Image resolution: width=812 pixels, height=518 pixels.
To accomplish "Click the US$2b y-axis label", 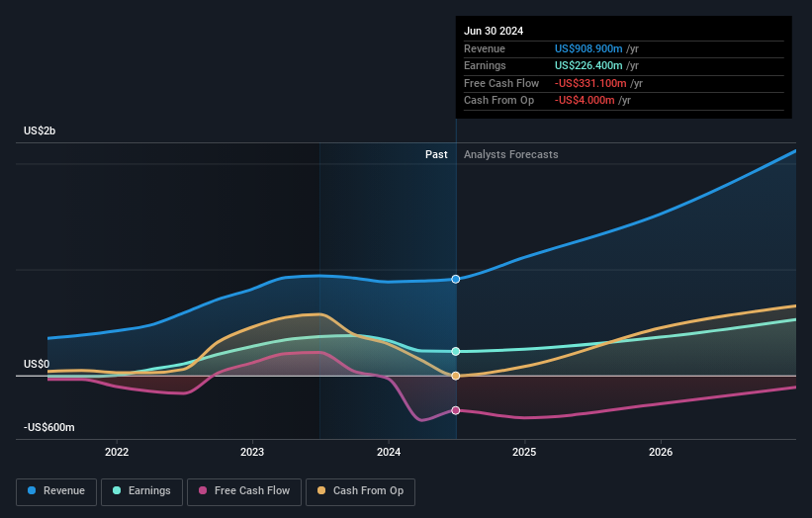I will [40, 130].
